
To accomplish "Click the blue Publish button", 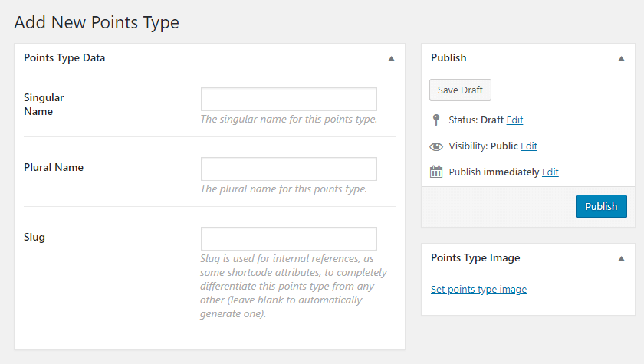I will (601, 206).
